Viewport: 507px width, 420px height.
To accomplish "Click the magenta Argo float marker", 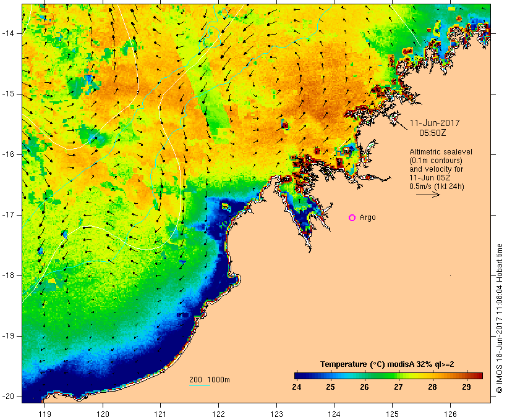I will 352,218.
